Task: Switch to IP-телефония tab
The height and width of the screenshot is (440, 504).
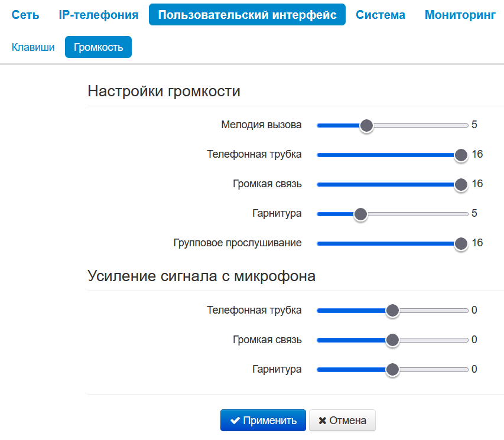Action: click(x=99, y=15)
